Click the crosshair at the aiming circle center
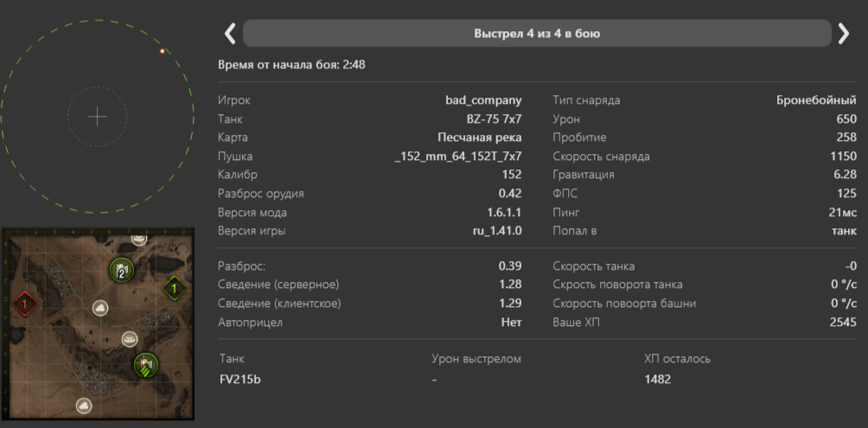868x428 pixels. coord(98,117)
